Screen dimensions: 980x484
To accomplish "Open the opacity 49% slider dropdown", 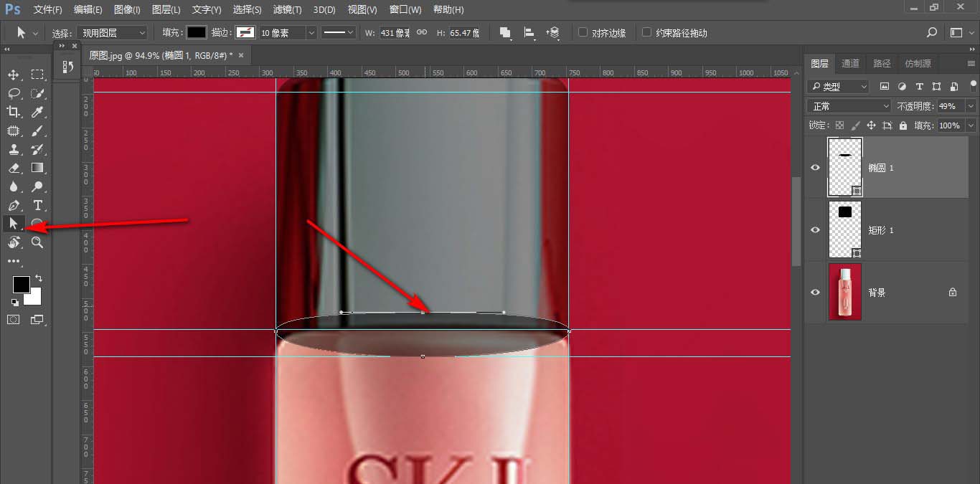I will 971,105.
